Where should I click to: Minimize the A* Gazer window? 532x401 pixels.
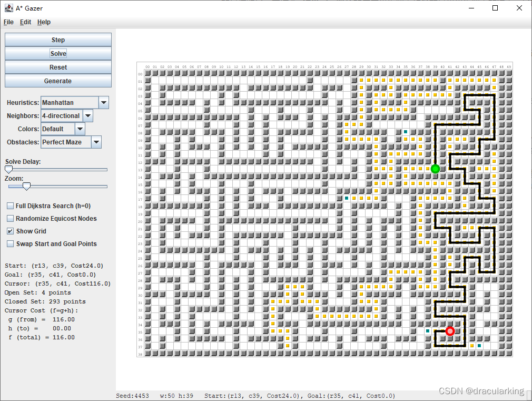coord(471,8)
